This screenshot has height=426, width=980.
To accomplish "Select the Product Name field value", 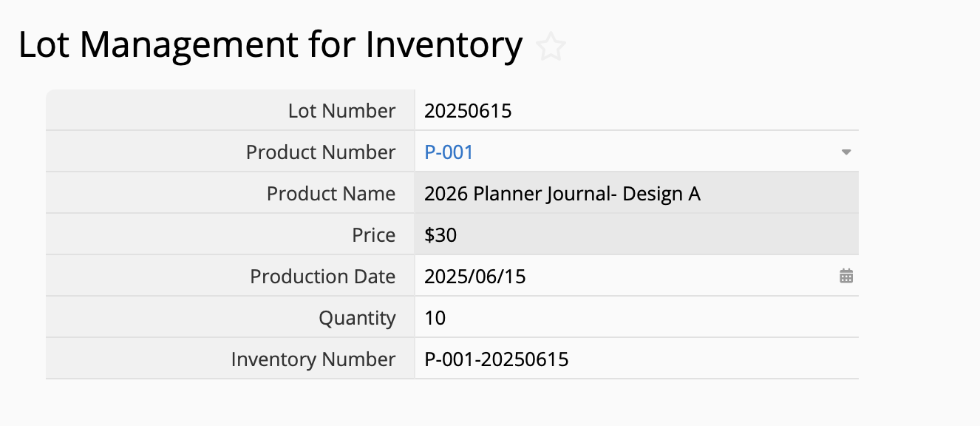I will click(562, 194).
